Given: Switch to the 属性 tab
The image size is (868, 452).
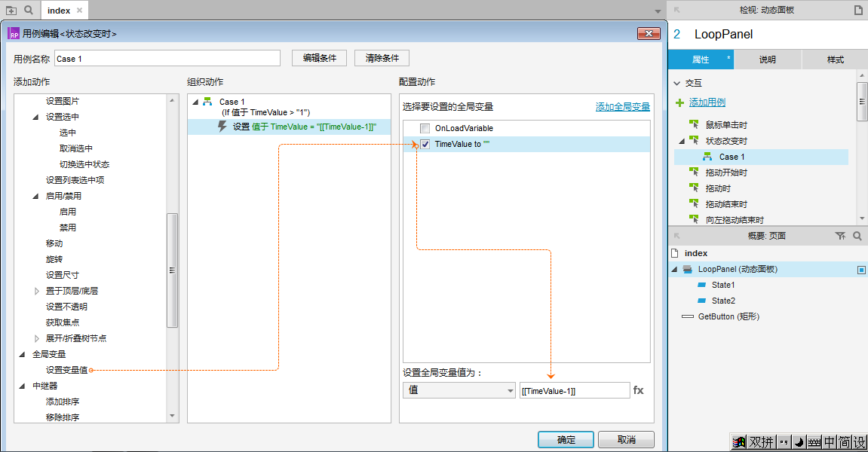Looking at the screenshot, I should click(x=701, y=60).
